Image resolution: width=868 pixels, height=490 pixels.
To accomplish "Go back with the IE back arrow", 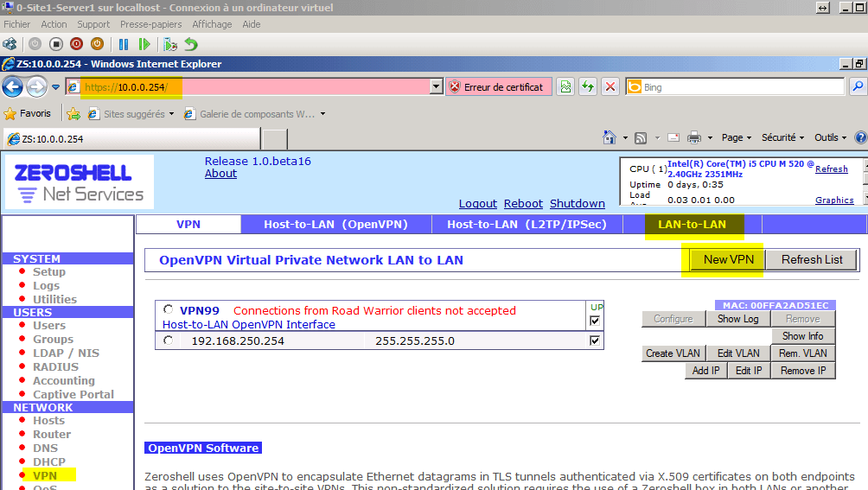I will 13,86.
